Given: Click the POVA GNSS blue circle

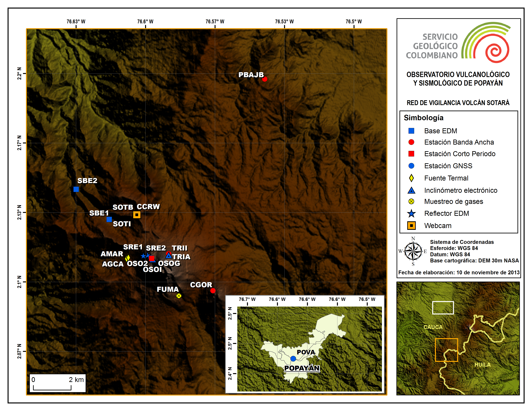Looking at the screenshot, I should [293, 359].
